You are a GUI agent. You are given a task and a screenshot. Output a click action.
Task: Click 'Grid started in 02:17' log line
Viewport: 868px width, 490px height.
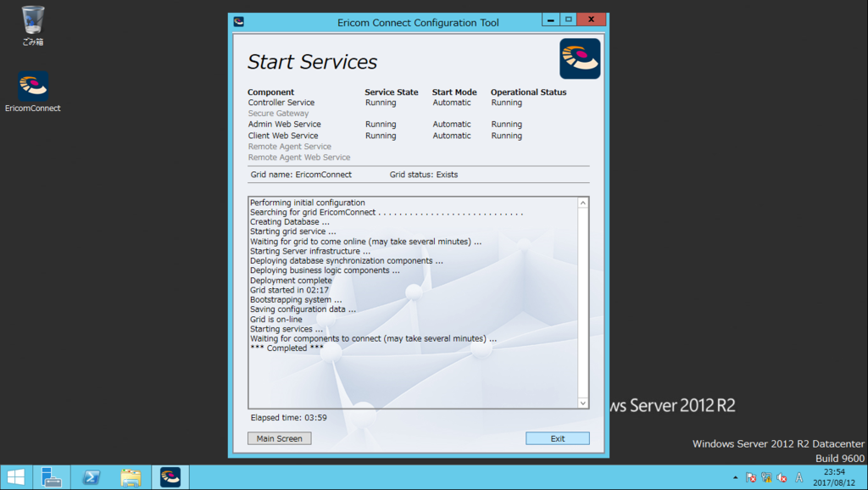pyautogui.click(x=290, y=290)
